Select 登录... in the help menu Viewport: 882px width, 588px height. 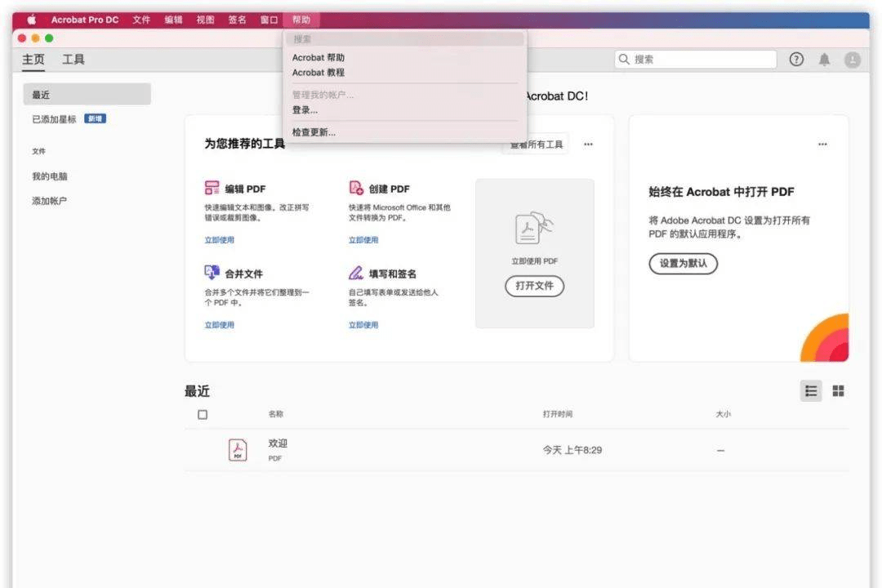click(x=305, y=110)
